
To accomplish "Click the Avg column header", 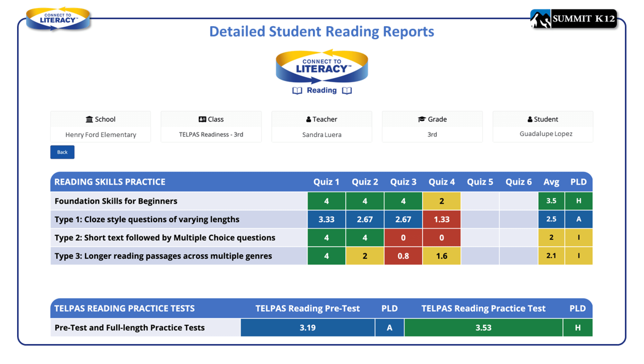I will coord(551,182).
